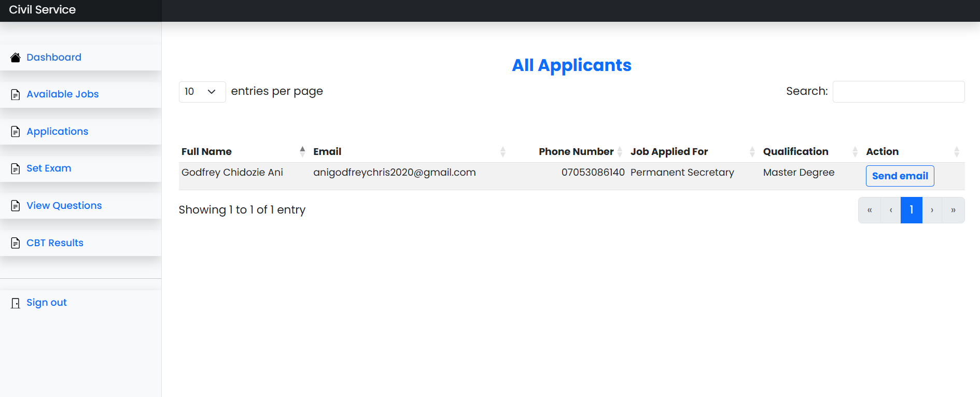Click the View Questions document icon

click(16, 206)
